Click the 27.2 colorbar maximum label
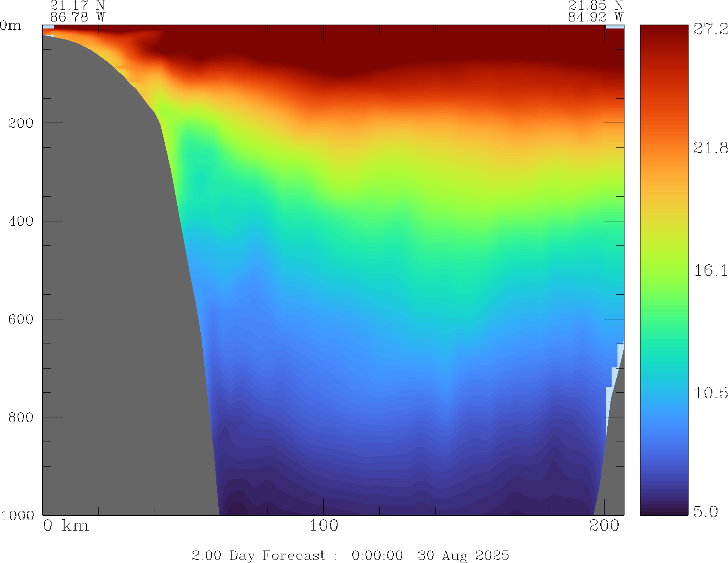Screen dimensions: 728x563 tap(710, 29)
